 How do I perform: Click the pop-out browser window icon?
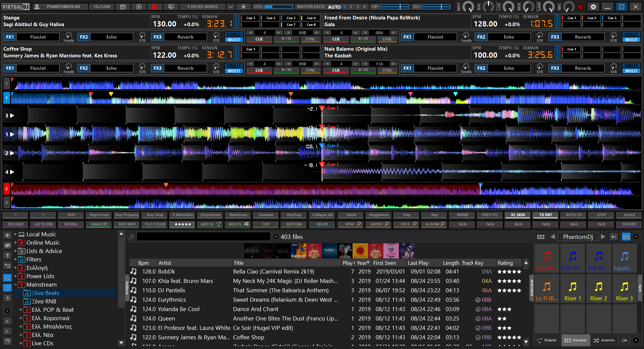tap(7, 341)
